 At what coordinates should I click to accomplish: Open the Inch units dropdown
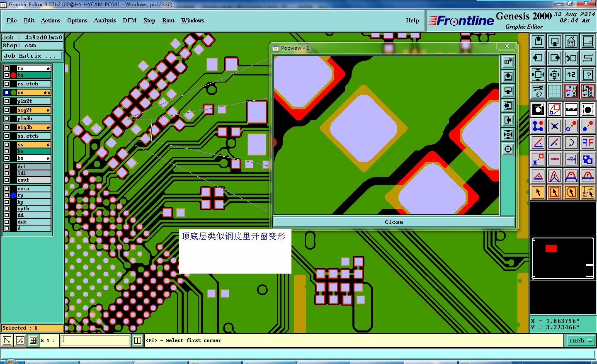coord(580,340)
